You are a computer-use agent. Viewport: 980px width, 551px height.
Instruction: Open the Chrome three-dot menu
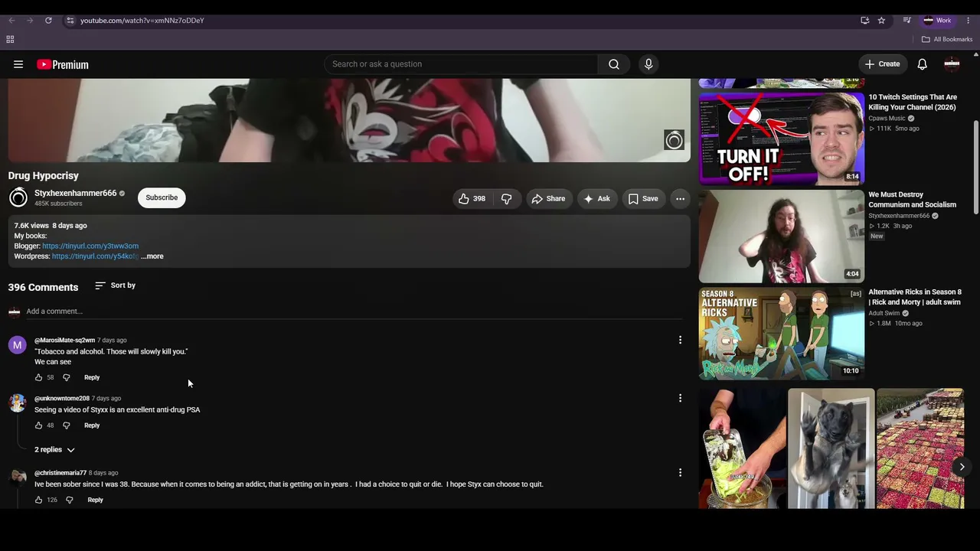point(968,21)
